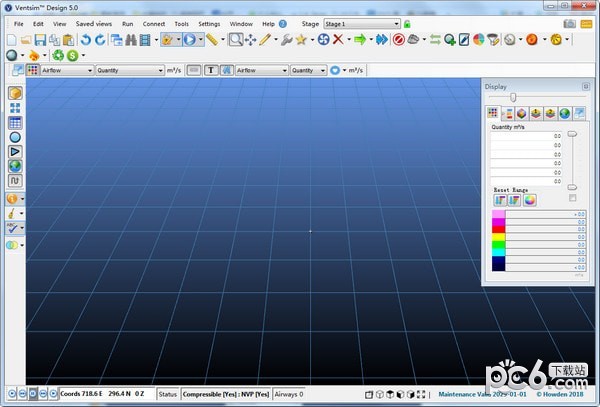
Task: Click the Display panel transparency slider handle
Action: tap(513, 98)
